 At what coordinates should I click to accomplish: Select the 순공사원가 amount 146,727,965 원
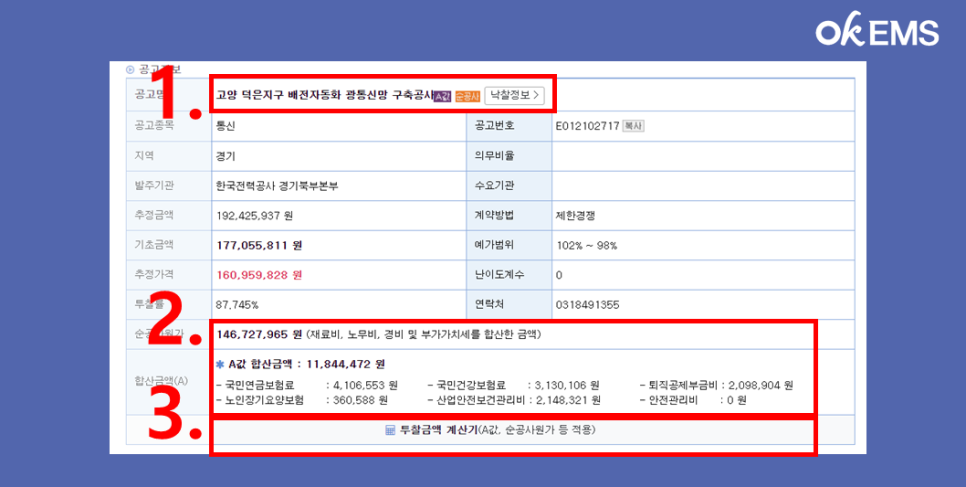259,334
